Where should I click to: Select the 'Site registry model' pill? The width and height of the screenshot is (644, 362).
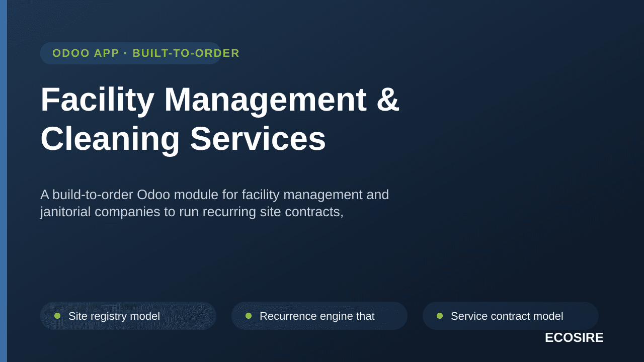128,316
